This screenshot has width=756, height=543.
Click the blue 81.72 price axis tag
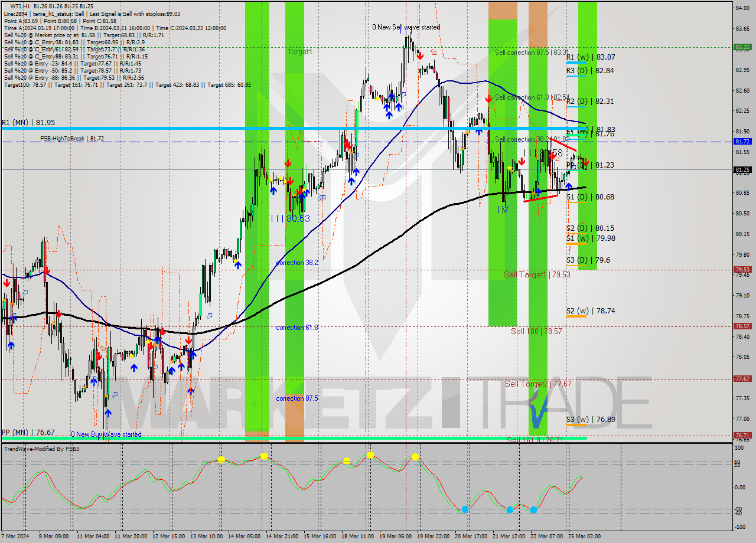click(742, 142)
